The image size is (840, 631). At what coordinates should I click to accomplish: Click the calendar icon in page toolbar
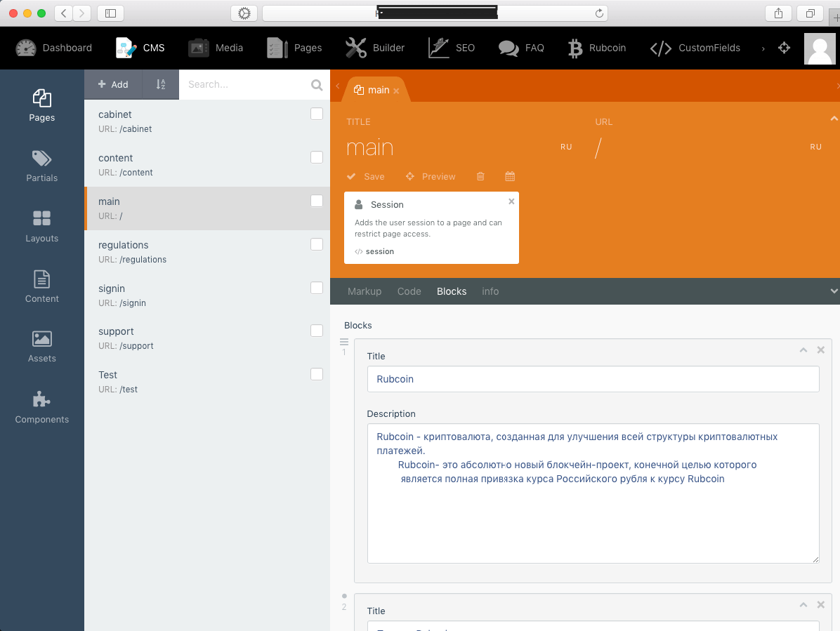click(510, 177)
